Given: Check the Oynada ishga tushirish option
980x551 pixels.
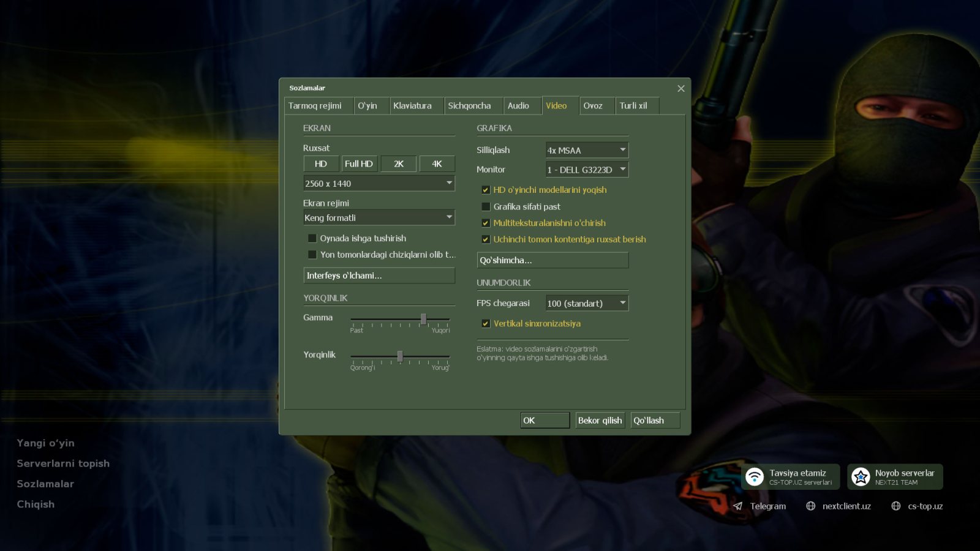Looking at the screenshot, I should 312,238.
